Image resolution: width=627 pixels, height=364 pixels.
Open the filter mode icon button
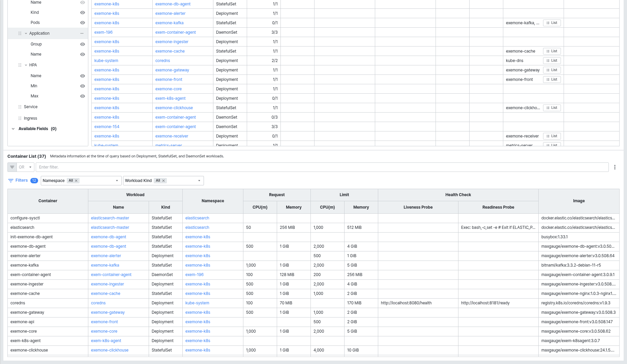(12, 167)
